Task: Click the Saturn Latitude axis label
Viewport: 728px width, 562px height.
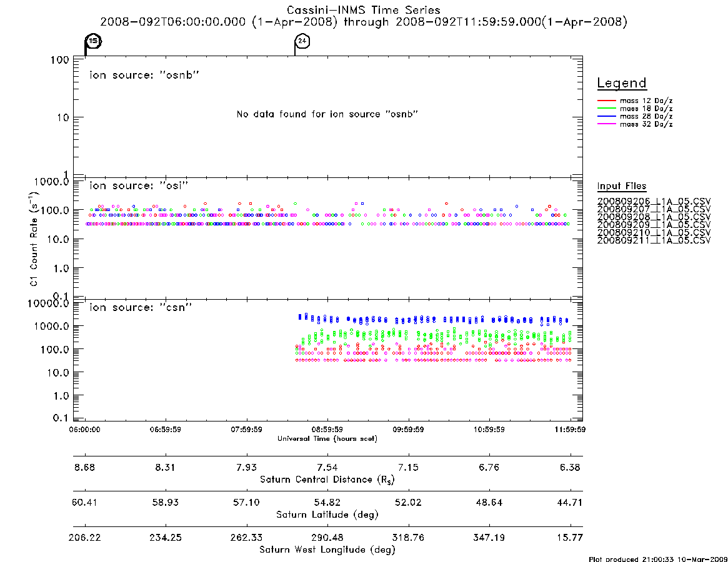Action: pos(327,515)
